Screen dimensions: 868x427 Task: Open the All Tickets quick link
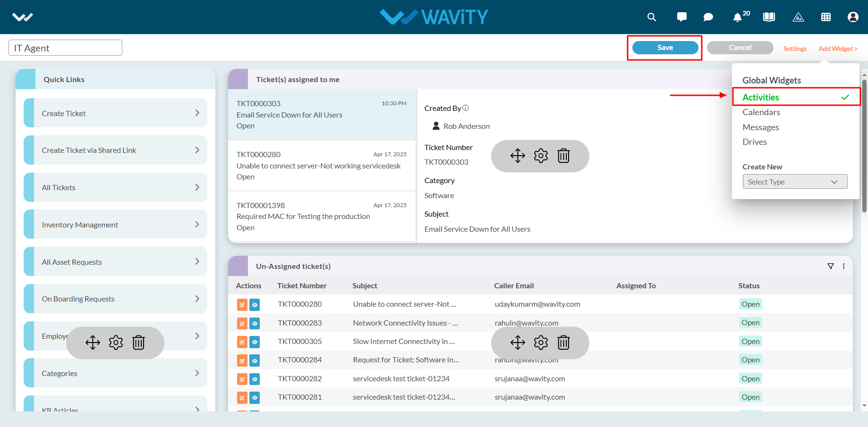[x=115, y=187]
